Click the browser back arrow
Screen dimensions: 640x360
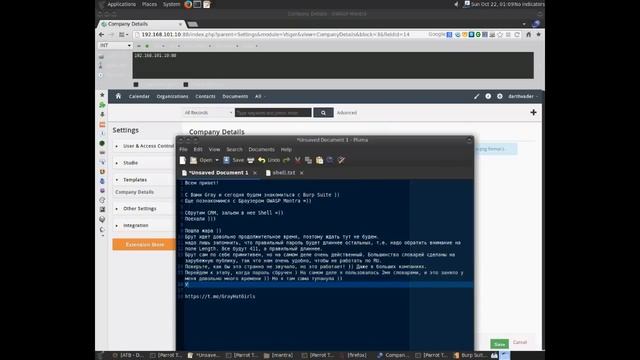click(x=102, y=35)
